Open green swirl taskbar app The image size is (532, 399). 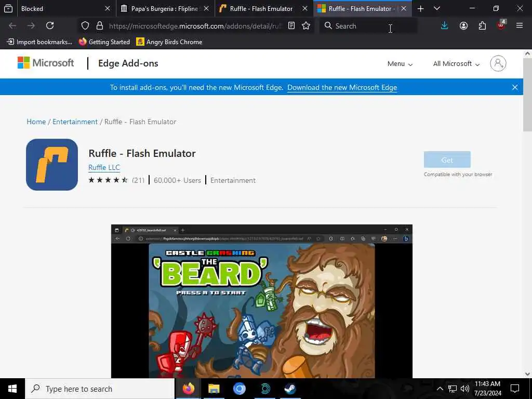point(265,389)
